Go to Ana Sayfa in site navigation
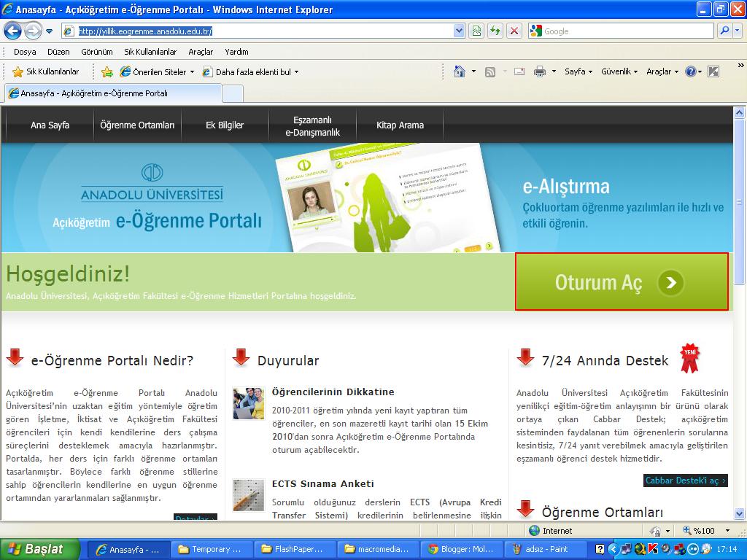The image size is (747, 560). [x=50, y=125]
